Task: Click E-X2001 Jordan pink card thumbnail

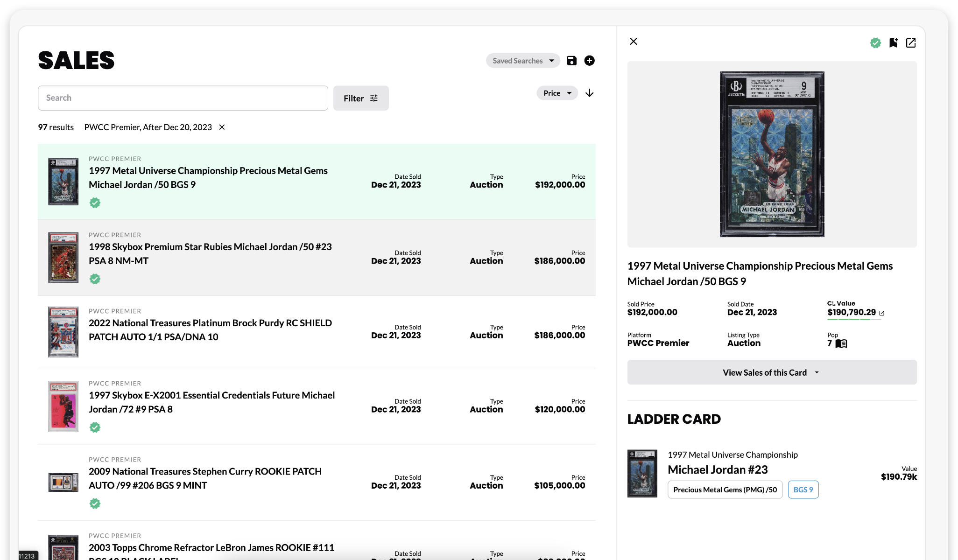Action: point(63,406)
